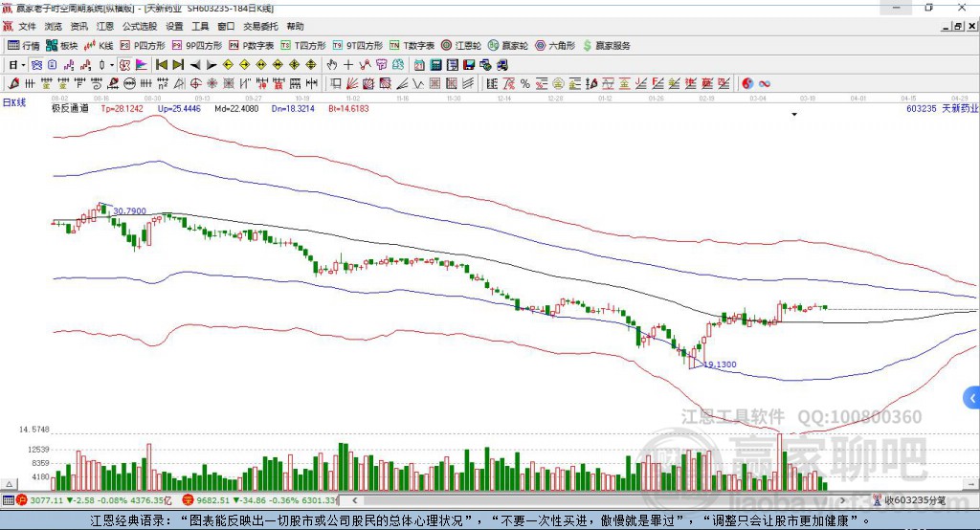
Task: Switch to the K线 chart view
Action: pyautogui.click(x=99, y=46)
